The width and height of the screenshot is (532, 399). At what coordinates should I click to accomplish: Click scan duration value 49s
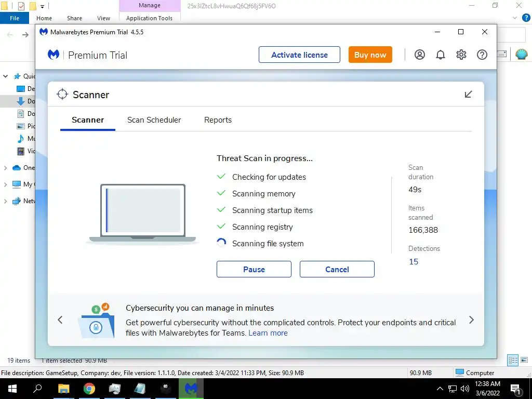click(x=415, y=189)
